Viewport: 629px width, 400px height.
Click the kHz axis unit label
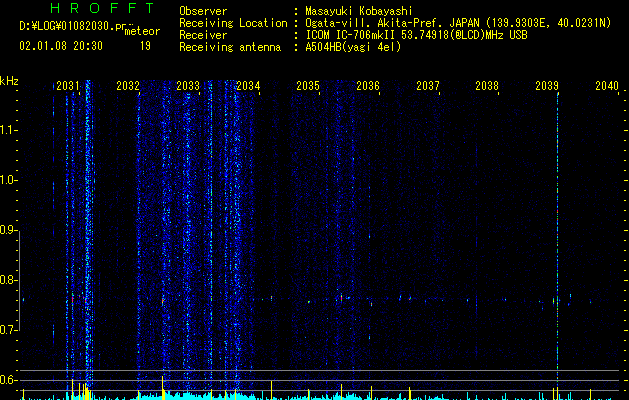coord(9,81)
